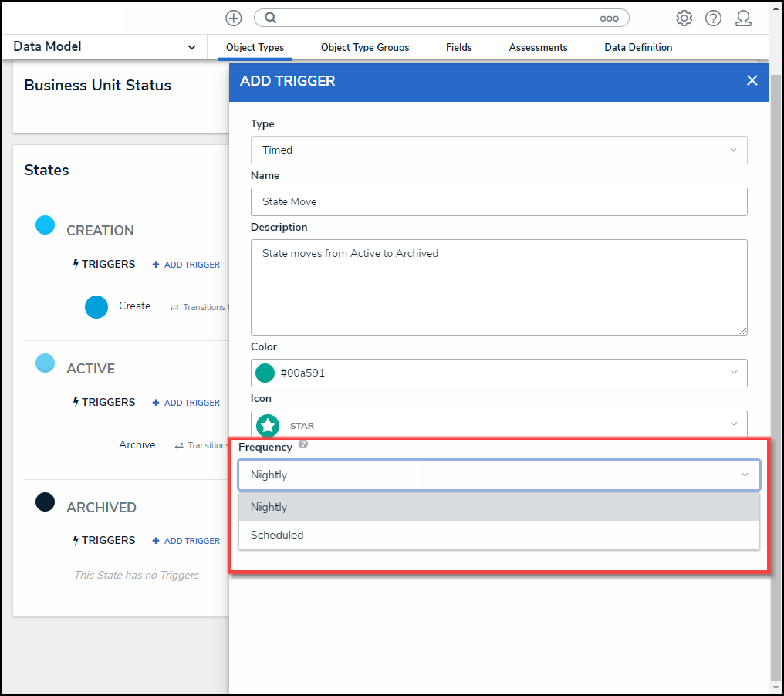Open the Assessments tab
This screenshot has width=784, height=696.
tap(538, 48)
